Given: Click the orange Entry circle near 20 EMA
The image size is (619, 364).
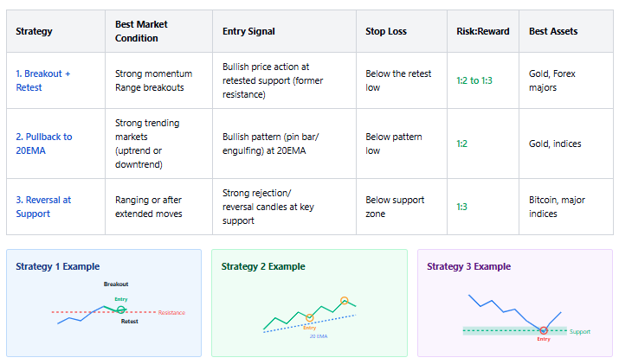Looking at the screenshot, I should (x=310, y=317).
